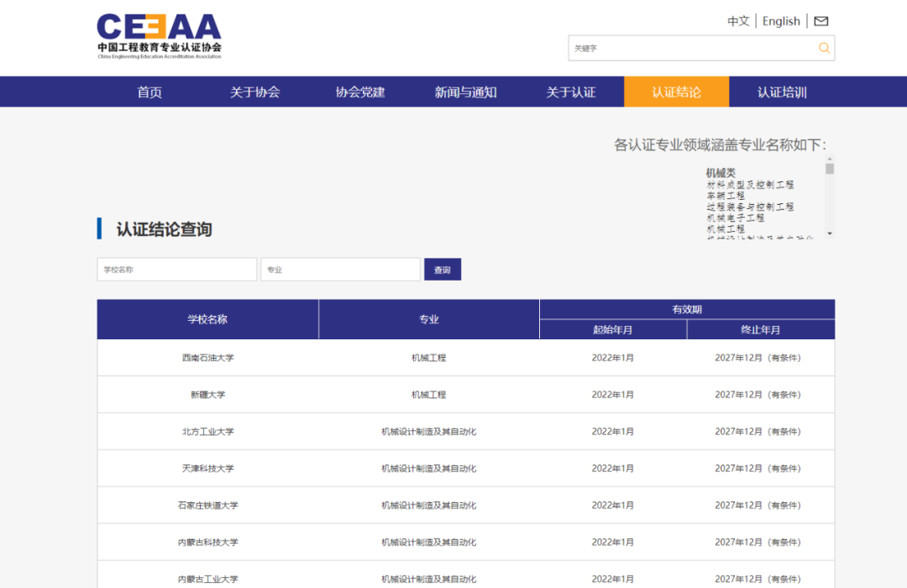907x588 pixels.
Task: Click the CEEAA logo
Action: pos(159,35)
